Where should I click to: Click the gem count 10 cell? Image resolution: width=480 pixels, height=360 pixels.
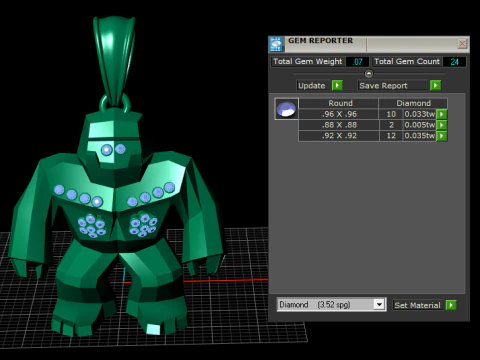click(x=391, y=114)
